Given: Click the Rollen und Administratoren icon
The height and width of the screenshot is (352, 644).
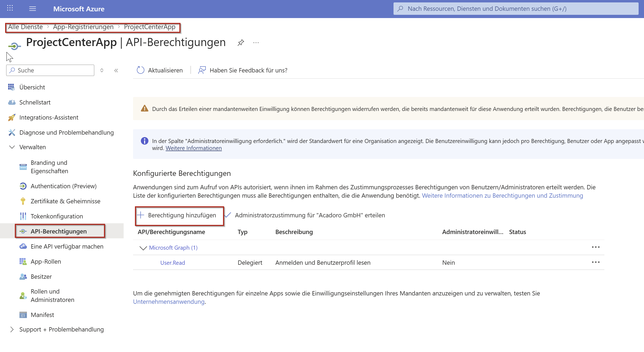Looking at the screenshot, I should [23, 296].
